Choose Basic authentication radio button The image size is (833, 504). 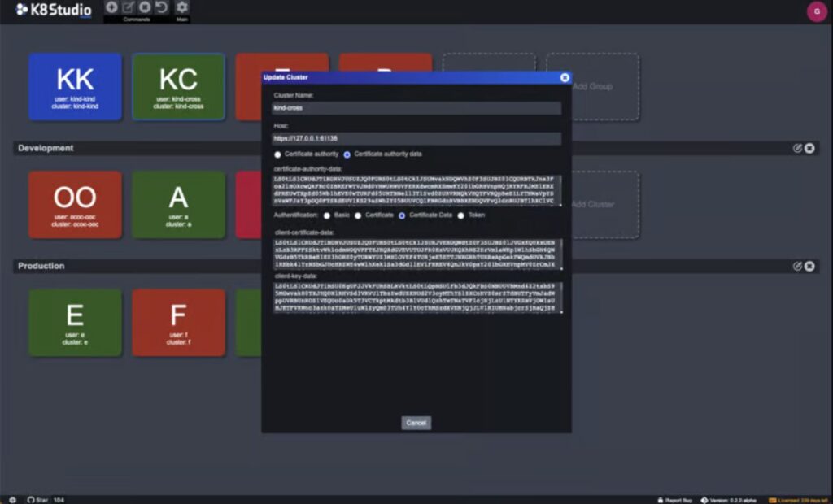click(x=327, y=215)
